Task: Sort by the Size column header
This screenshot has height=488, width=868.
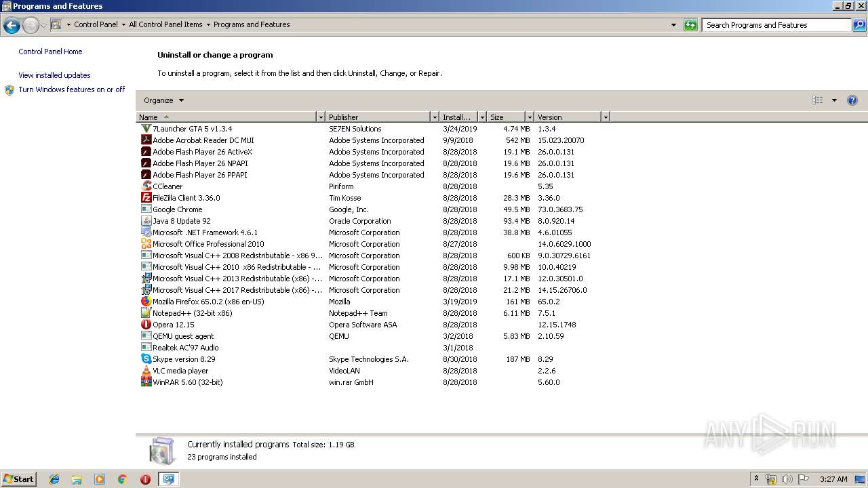Action: tap(507, 117)
